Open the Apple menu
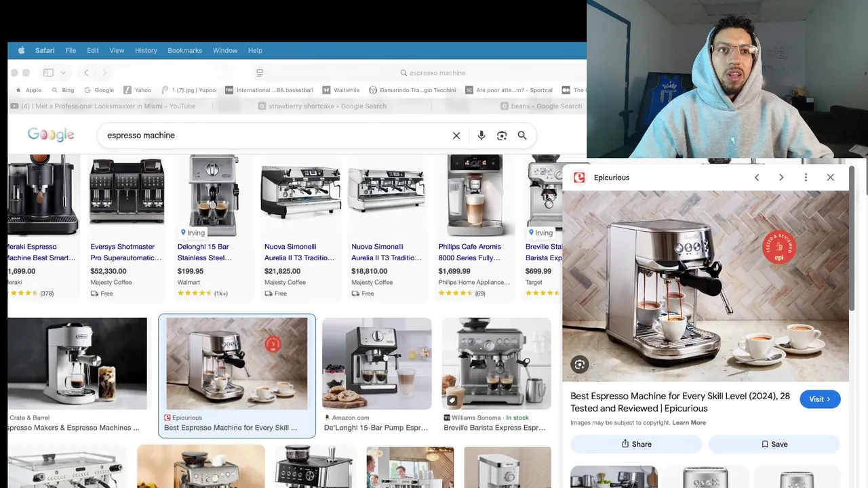Image resolution: width=868 pixels, height=488 pixels. [x=21, y=50]
